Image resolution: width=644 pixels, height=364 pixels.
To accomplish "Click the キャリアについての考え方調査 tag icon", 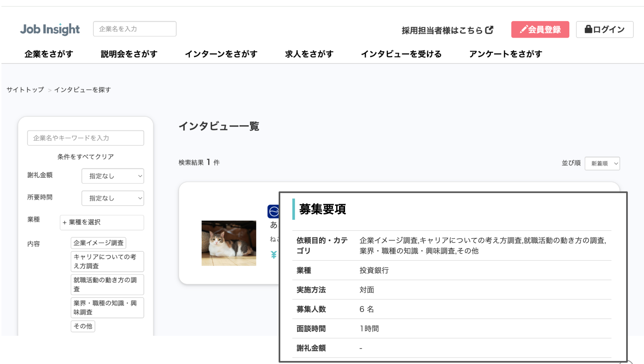I will coord(106,261).
